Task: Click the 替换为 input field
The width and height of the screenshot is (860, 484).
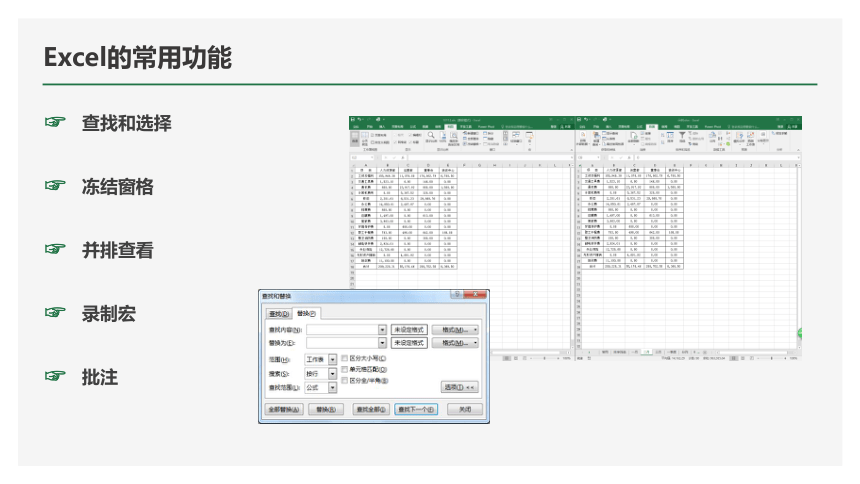Action: point(343,343)
